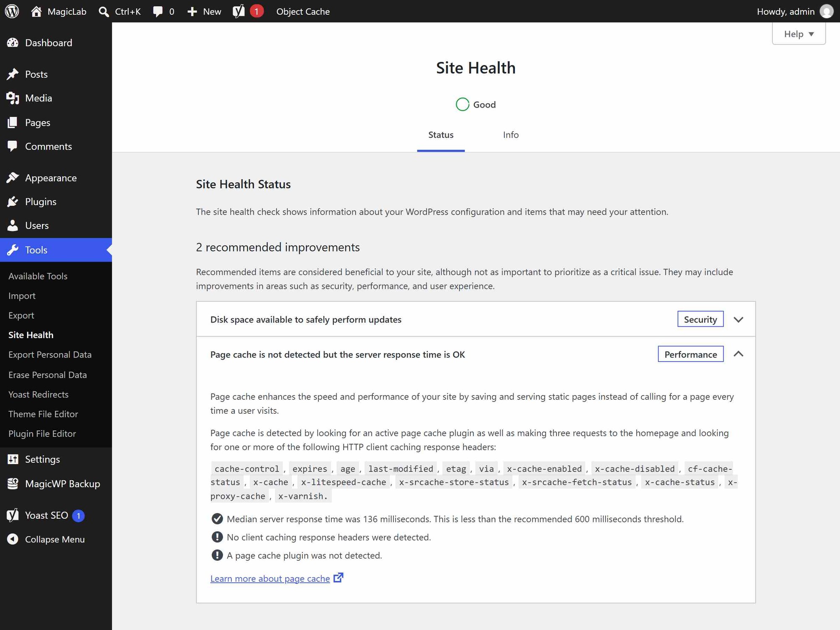The width and height of the screenshot is (840, 630).
Task: Click 'Page cache is not detected' heading
Action: 338,354
